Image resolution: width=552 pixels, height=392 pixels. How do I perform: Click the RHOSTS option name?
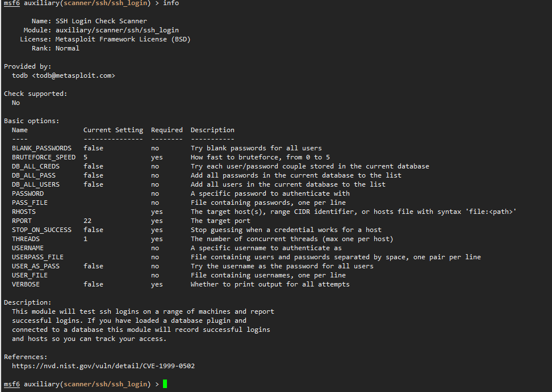point(24,212)
